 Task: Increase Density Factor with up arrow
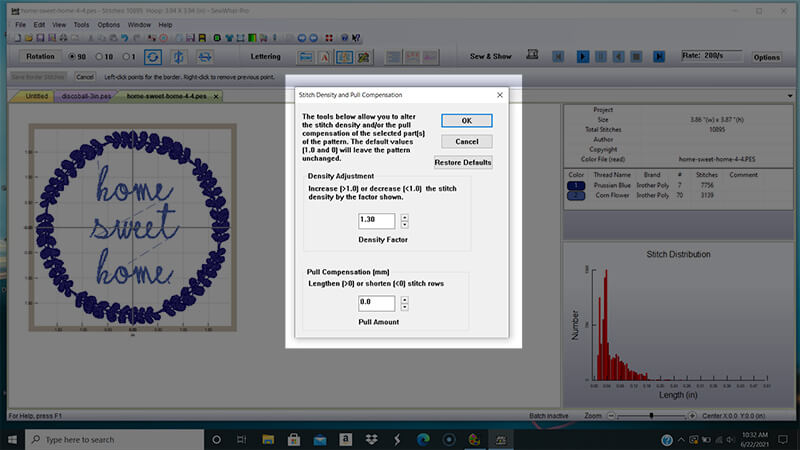(x=403, y=216)
